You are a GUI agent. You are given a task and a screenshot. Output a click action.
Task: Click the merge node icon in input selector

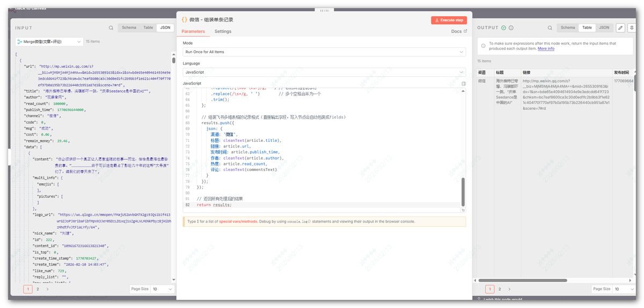[x=20, y=41]
